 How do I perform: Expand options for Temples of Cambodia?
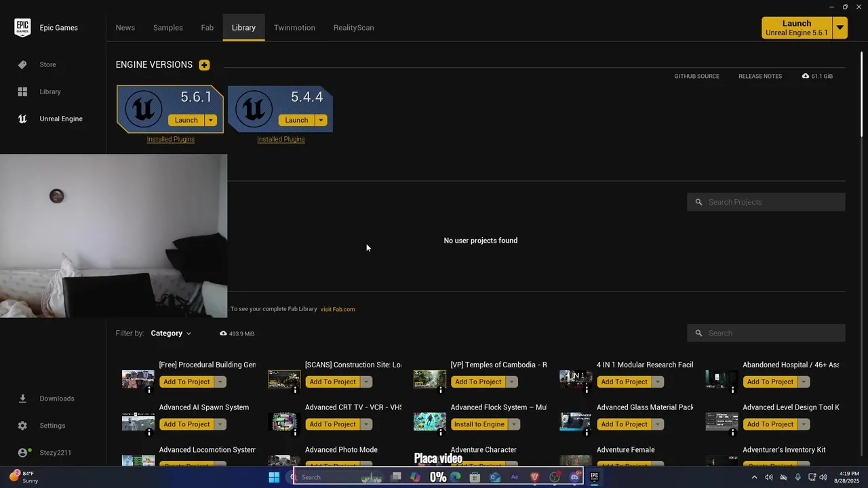pyautogui.click(x=512, y=382)
